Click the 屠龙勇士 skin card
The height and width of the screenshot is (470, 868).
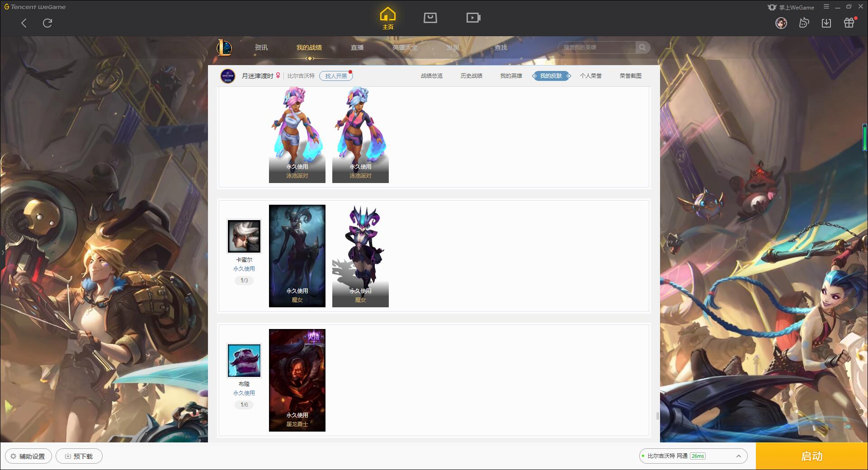(x=297, y=380)
